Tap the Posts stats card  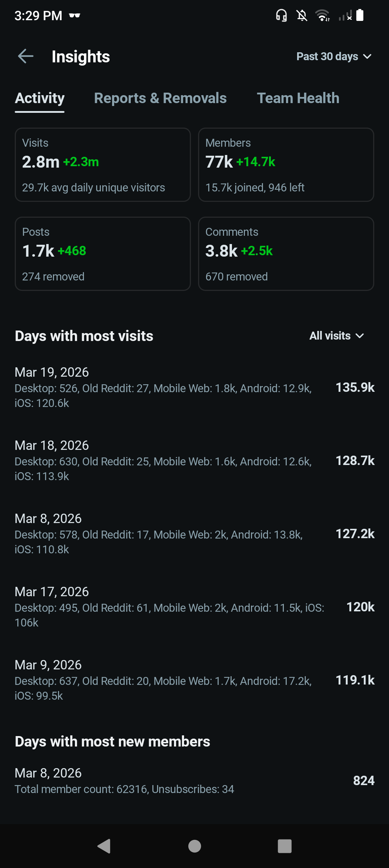pos(103,254)
